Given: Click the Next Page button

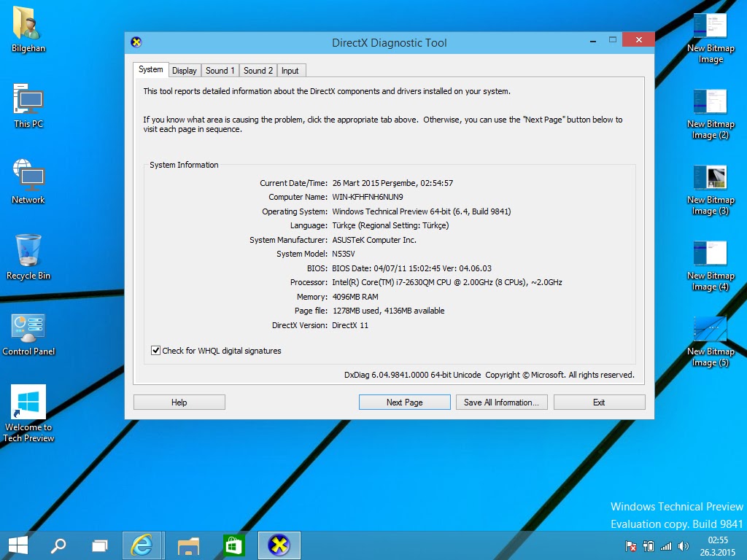Looking at the screenshot, I should 404,402.
